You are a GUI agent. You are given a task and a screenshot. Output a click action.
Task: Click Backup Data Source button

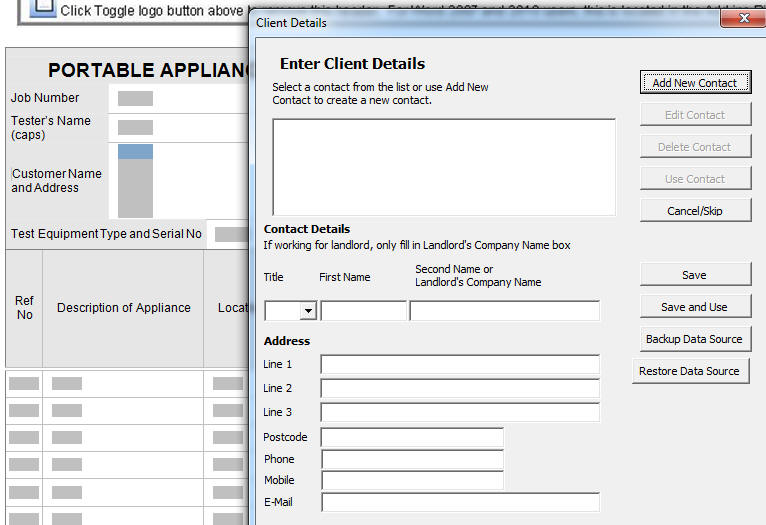click(694, 339)
